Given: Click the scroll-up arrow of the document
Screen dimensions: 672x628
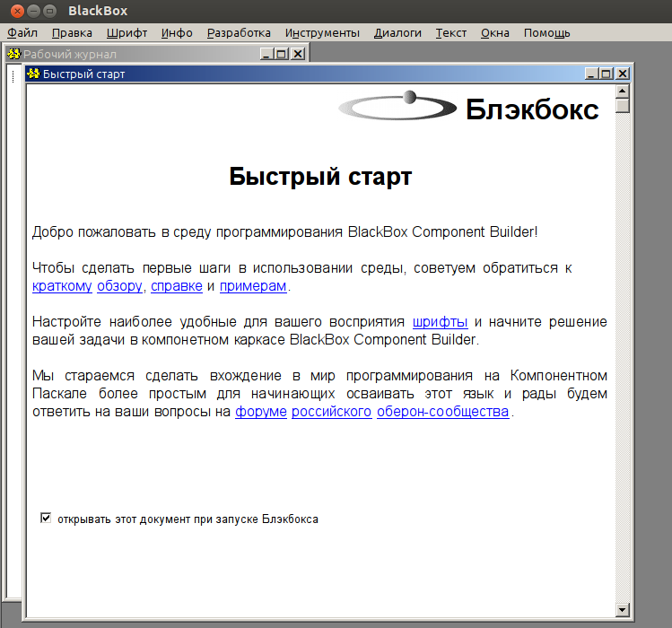Looking at the screenshot, I should 624,91.
